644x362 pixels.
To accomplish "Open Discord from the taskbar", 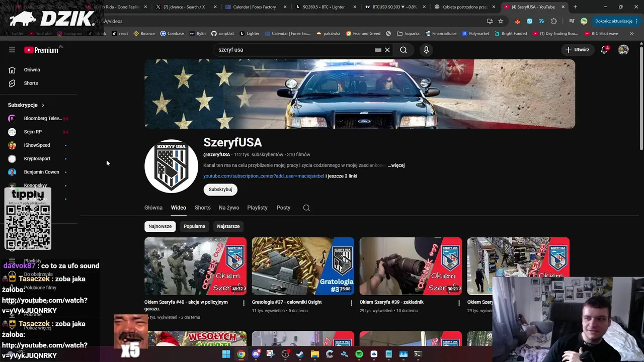I will point(256,354).
